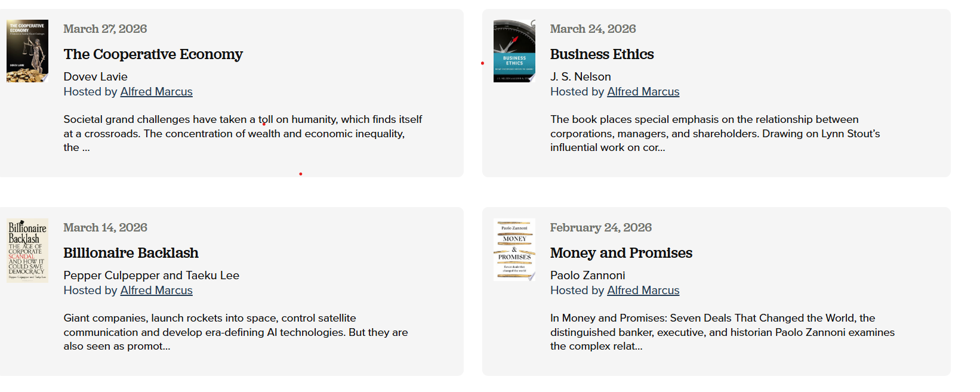This screenshot has height=392, width=980.
Task: Click the Business Ethics heading
Action: click(602, 54)
